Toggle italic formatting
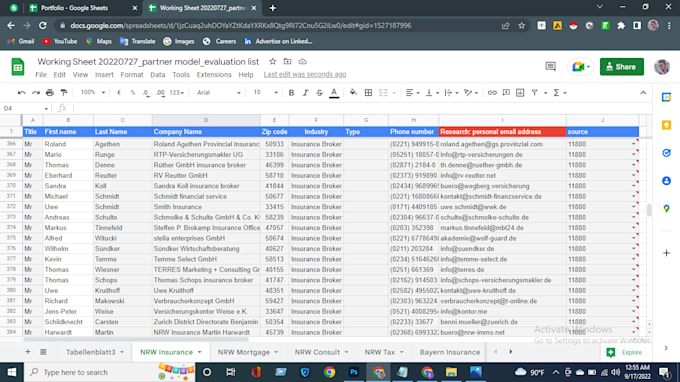680x382 pixels. tap(305, 93)
